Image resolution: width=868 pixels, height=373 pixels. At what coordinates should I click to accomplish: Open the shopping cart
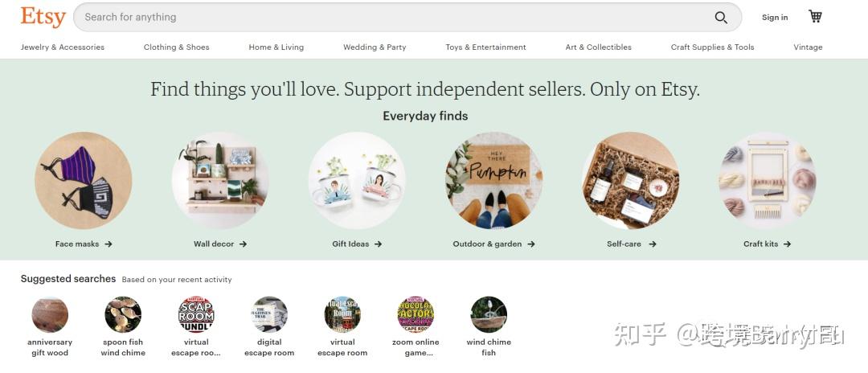click(x=815, y=17)
